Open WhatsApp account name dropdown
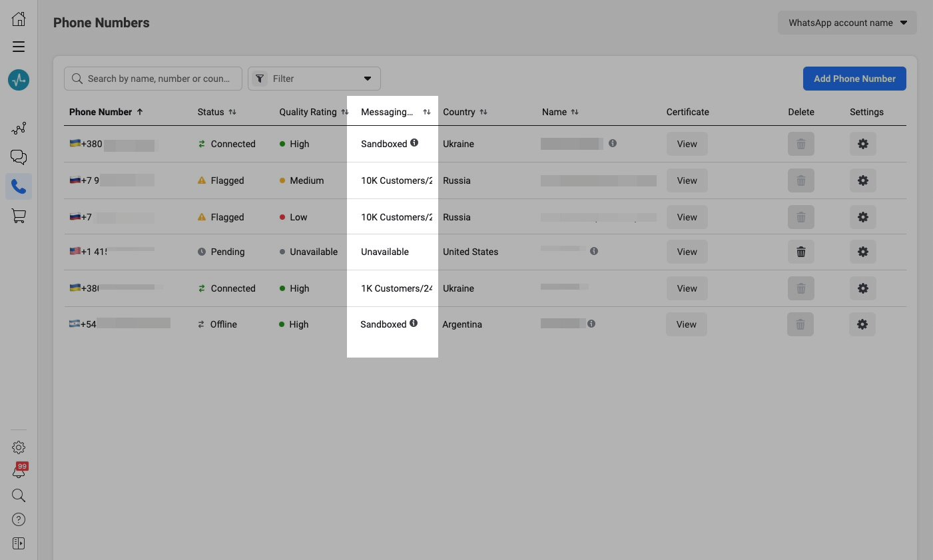Image resolution: width=933 pixels, height=560 pixels. click(847, 23)
